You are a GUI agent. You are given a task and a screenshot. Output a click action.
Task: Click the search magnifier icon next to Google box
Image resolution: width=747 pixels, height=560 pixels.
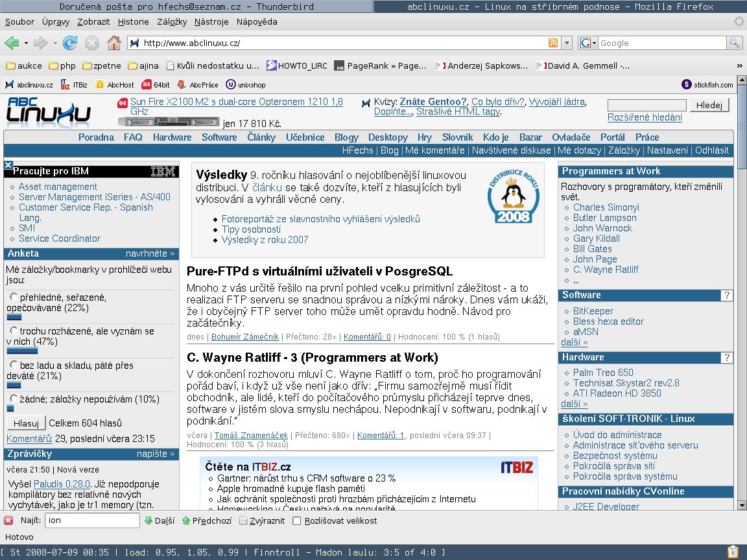(734, 43)
